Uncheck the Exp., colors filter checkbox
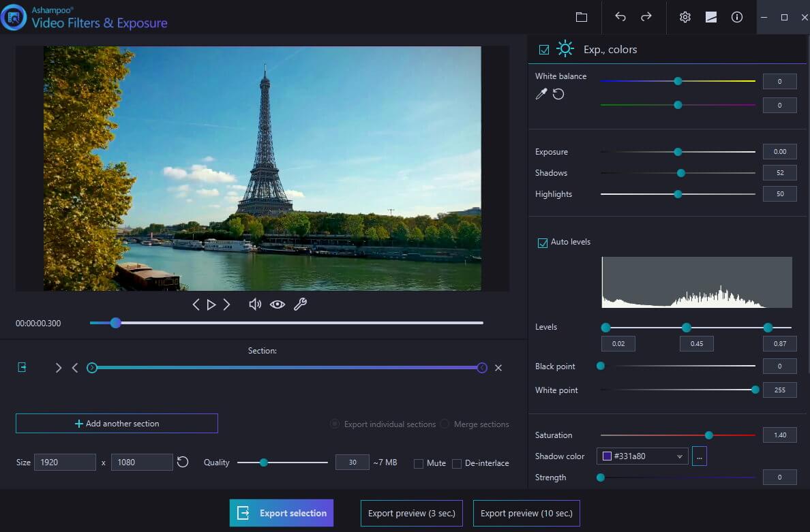Screen dimensions: 810x532 (x=543, y=49)
